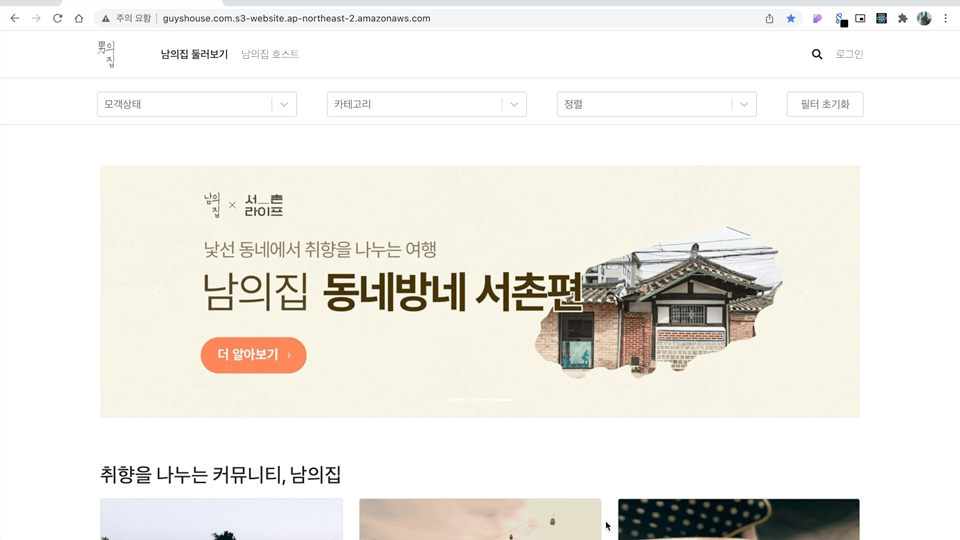The height and width of the screenshot is (540, 960).
Task: Reload the page with refresh icon
Action: (58, 18)
